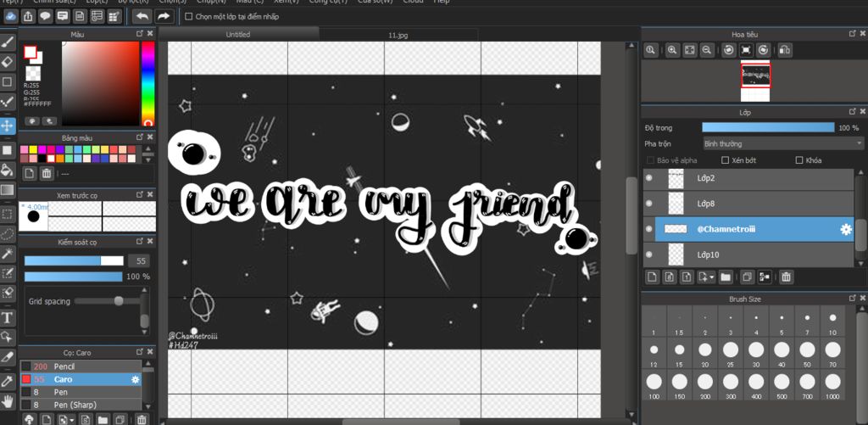Select layer Lớp8 in layer list

coord(749,204)
